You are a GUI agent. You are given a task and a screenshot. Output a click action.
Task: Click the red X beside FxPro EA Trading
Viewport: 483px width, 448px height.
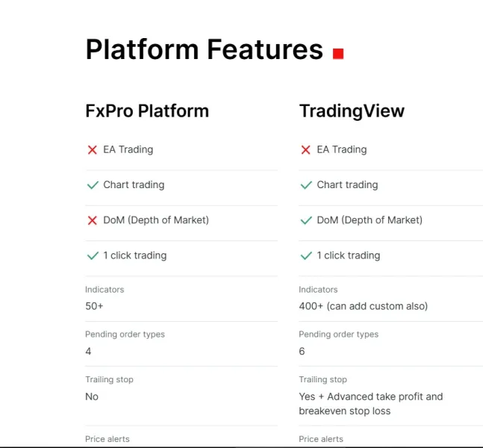[92, 150]
